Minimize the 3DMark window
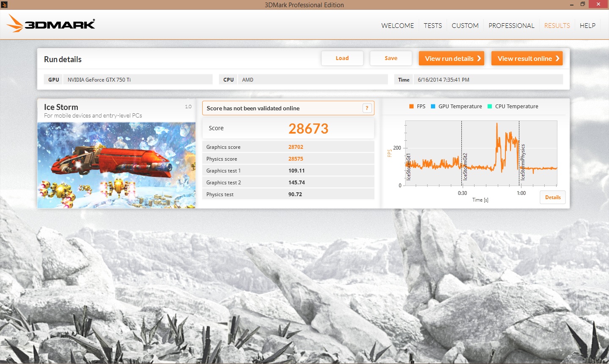Image resolution: width=609 pixels, height=364 pixels. coord(572,5)
